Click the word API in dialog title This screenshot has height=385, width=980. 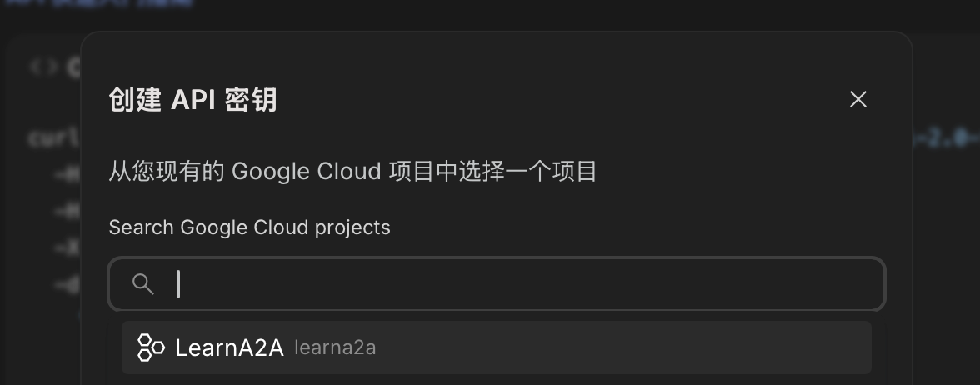point(194,100)
